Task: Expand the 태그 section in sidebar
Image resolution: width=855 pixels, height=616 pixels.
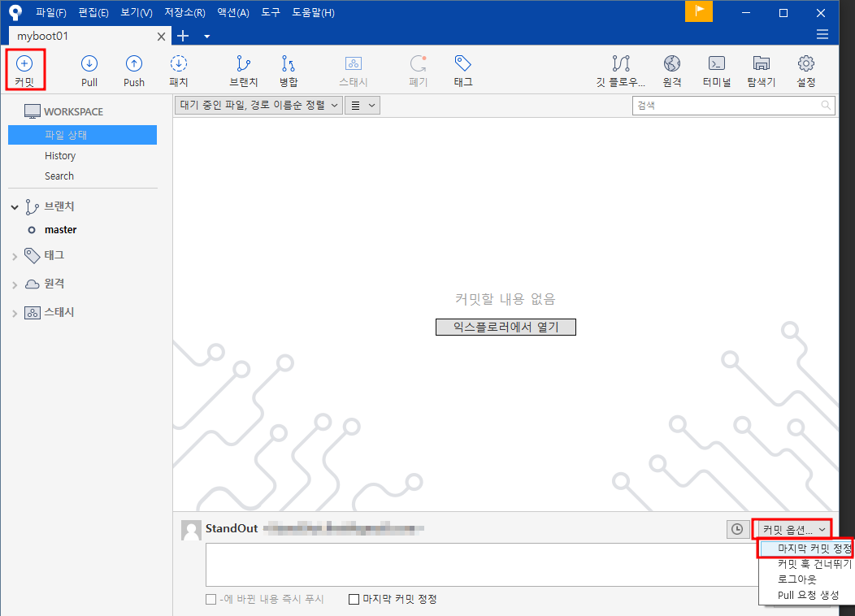Action: point(15,256)
